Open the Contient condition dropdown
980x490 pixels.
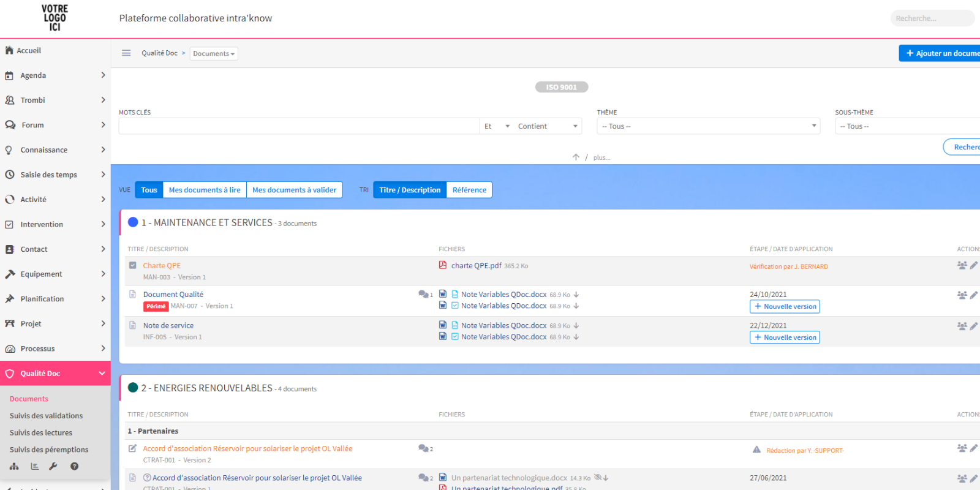pos(548,126)
